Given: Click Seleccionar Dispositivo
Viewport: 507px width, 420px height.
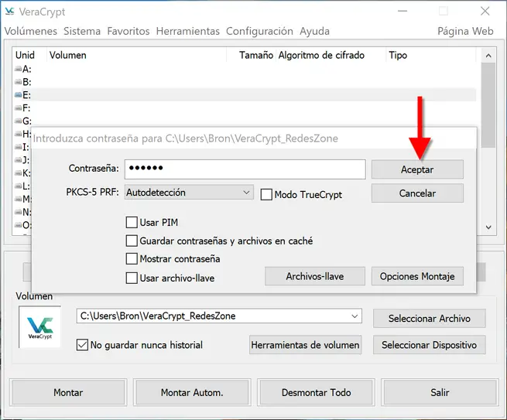Looking at the screenshot, I should coord(429,345).
